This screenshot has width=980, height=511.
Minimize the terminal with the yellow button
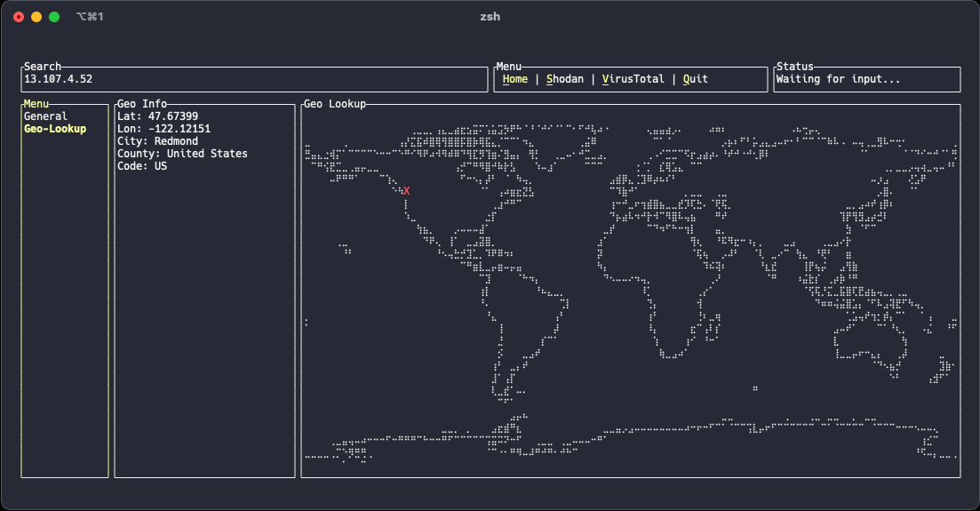pyautogui.click(x=36, y=17)
